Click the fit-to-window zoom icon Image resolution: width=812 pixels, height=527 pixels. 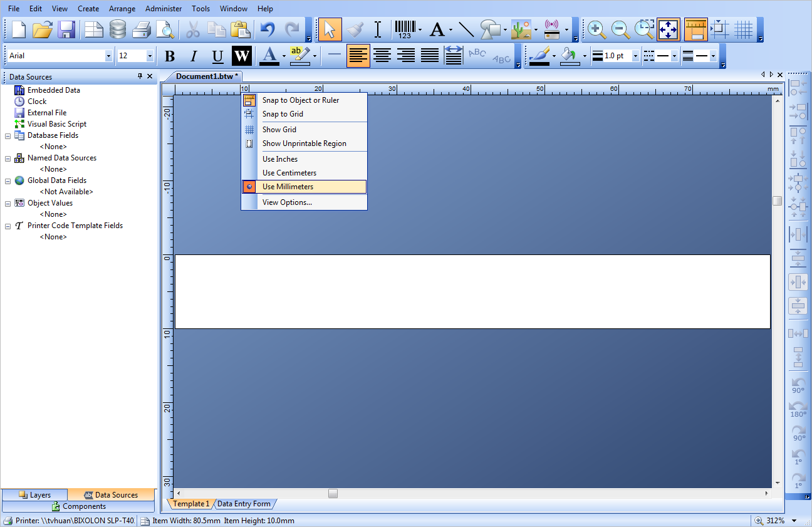669,29
